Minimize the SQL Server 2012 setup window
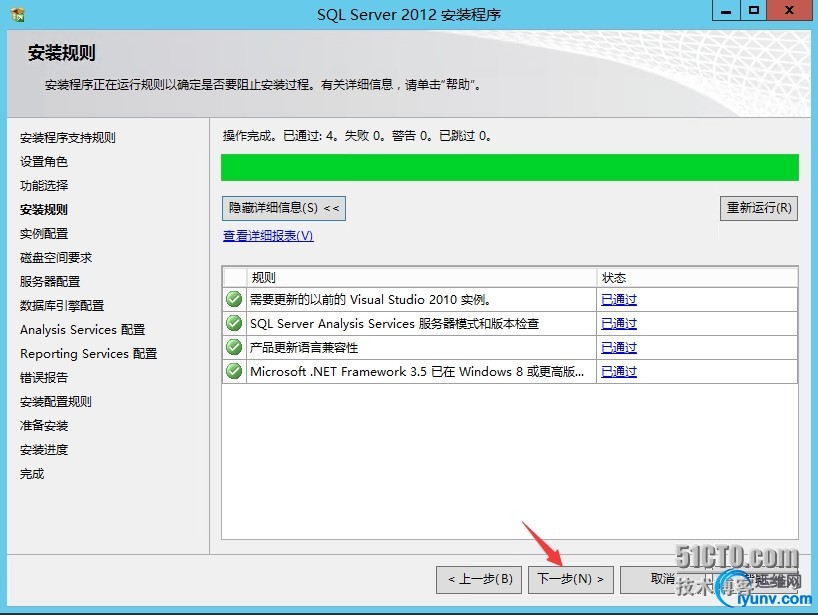818x615 pixels. 726,11
